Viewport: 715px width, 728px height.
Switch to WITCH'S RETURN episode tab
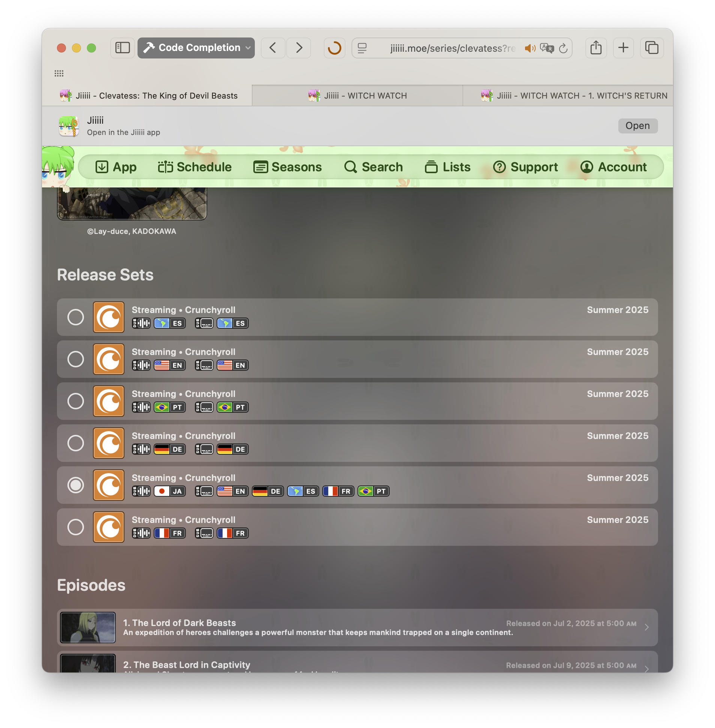[568, 96]
